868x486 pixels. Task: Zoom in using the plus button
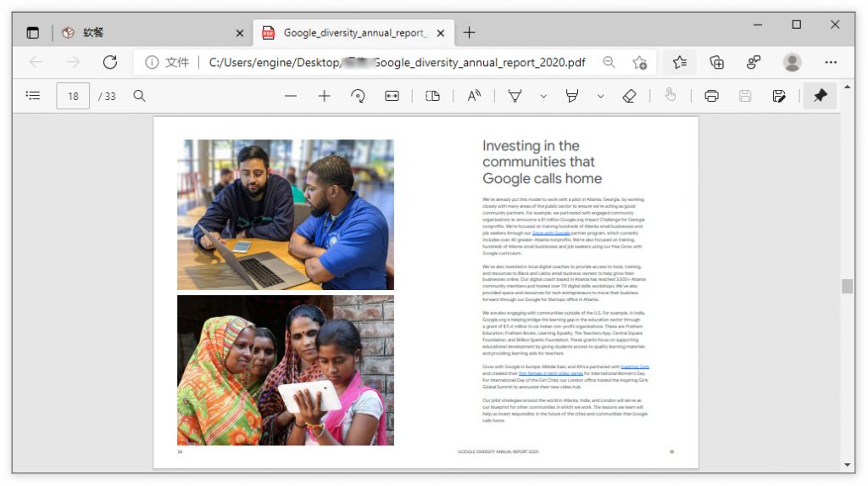pyautogui.click(x=324, y=96)
